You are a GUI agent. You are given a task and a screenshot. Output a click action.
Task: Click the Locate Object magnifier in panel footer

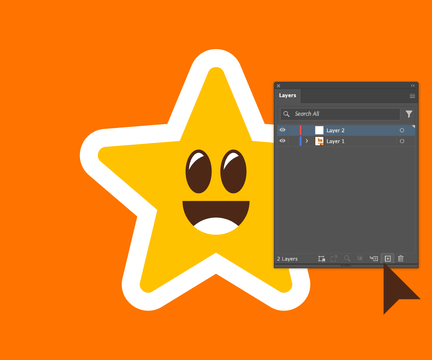[347, 259]
